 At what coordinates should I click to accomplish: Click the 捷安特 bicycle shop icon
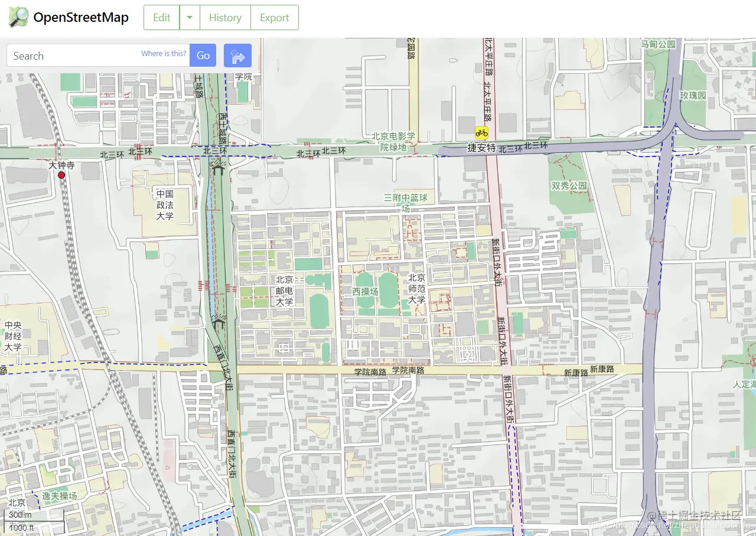click(481, 133)
